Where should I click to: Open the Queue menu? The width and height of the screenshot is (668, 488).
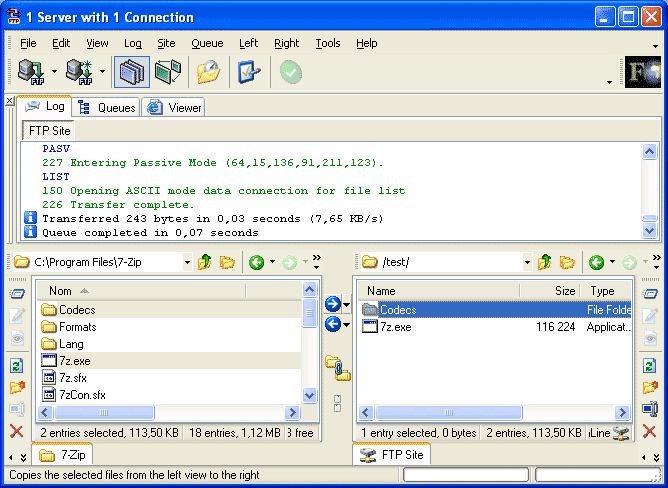[207, 43]
